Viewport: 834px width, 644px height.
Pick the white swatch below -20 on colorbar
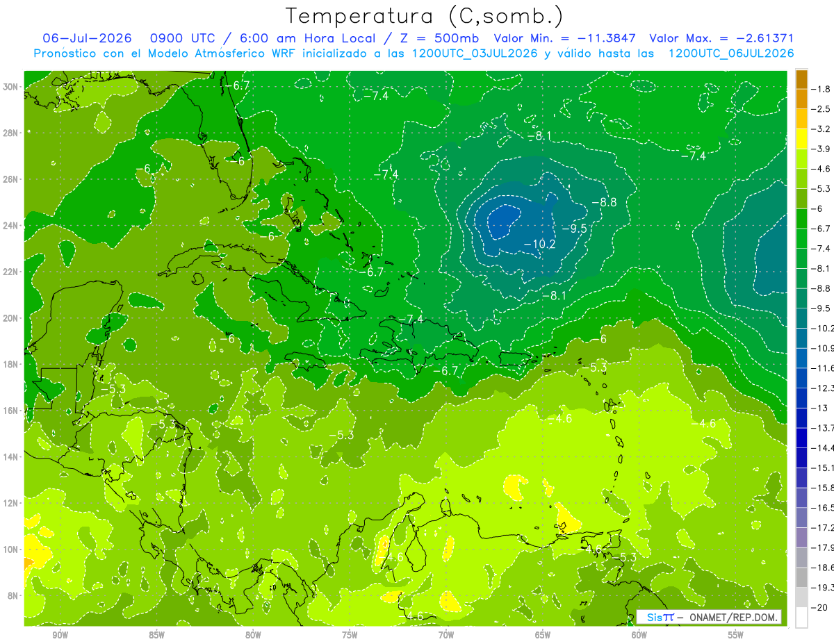tap(801, 618)
